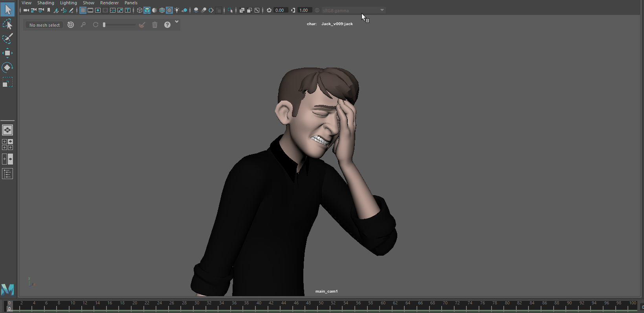
Task: Toggle the field chart display
Action: pyautogui.click(x=113, y=10)
